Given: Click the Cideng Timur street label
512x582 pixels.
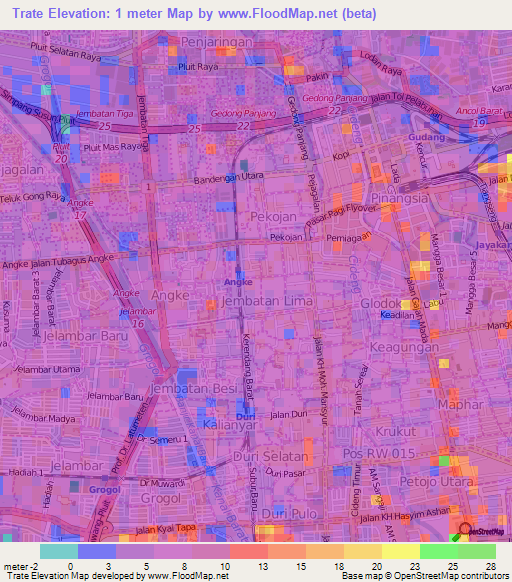Looking at the screenshot, I should click(355, 490).
